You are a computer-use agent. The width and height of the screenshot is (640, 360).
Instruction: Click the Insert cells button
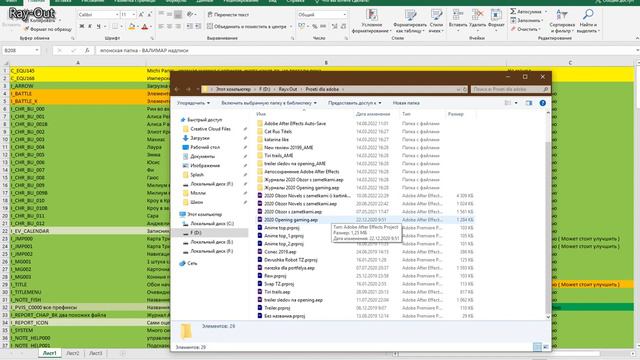click(458, 19)
